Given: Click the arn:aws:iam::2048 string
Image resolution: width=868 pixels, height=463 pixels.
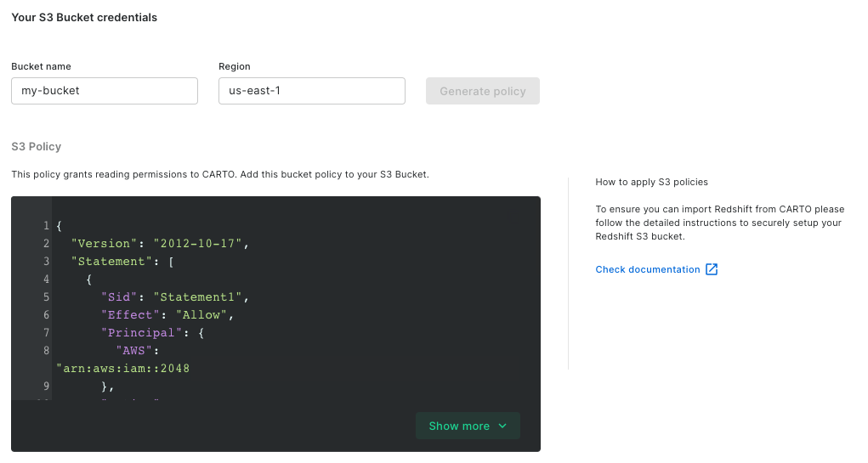Looking at the screenshot, I should 123,369.
